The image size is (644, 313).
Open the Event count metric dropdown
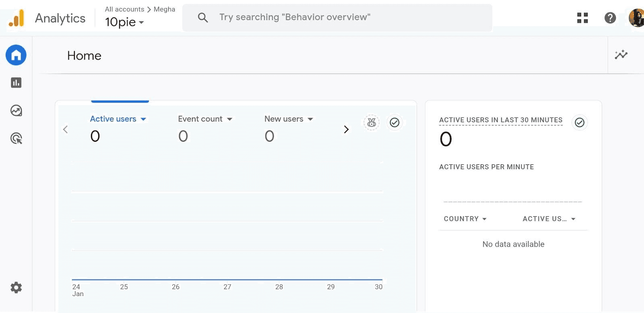[x=205, y=119]
